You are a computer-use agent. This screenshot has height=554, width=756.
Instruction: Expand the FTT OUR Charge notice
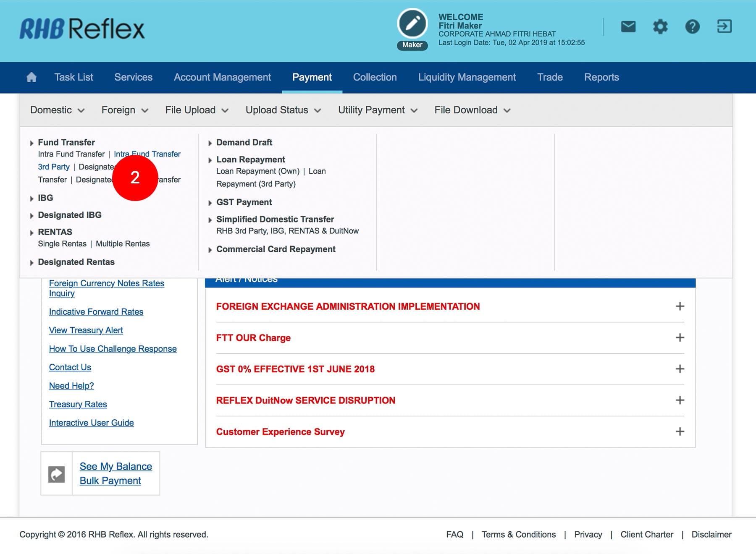680,338
